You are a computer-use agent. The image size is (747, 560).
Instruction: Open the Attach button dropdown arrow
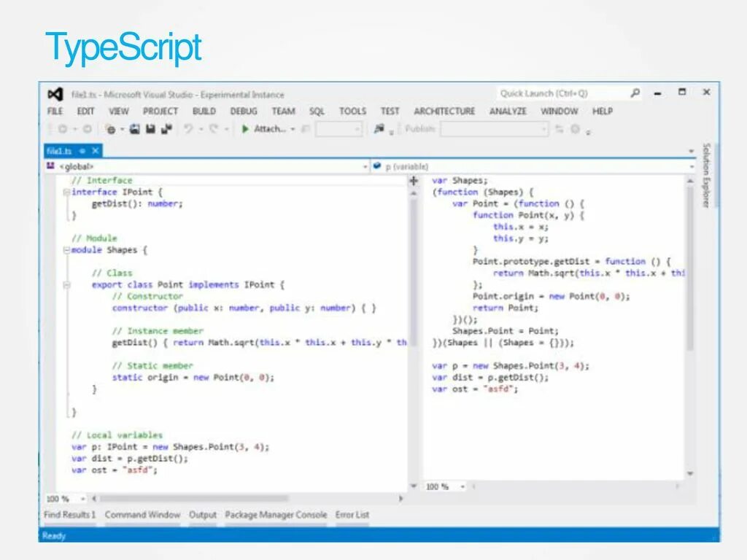click(293, 130)
